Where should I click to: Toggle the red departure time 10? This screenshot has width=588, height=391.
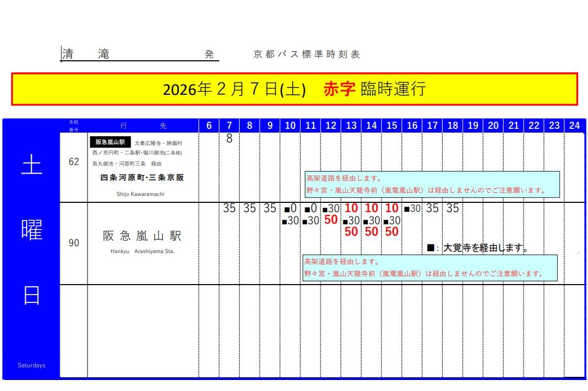(x=351, y=208)
